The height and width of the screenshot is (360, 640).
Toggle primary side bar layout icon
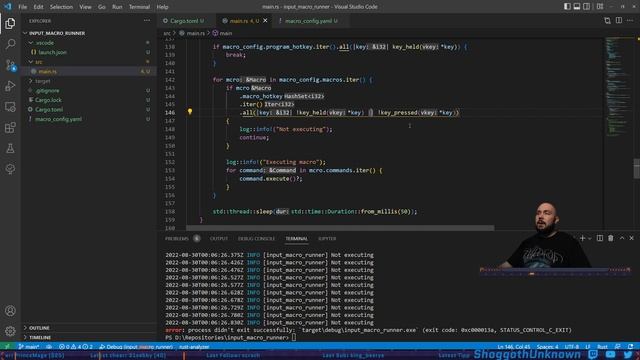click(x=567, y=7)
